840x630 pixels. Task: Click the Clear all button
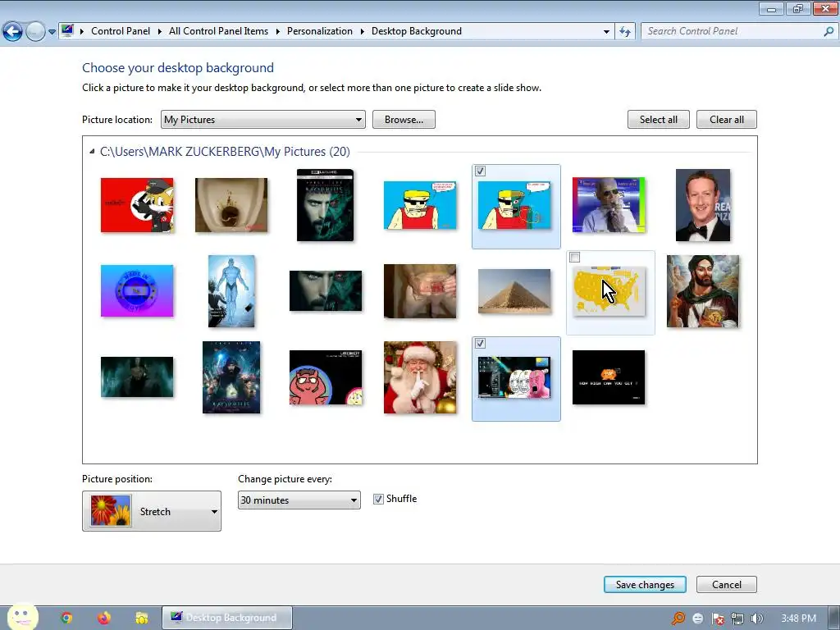point(727,120)
